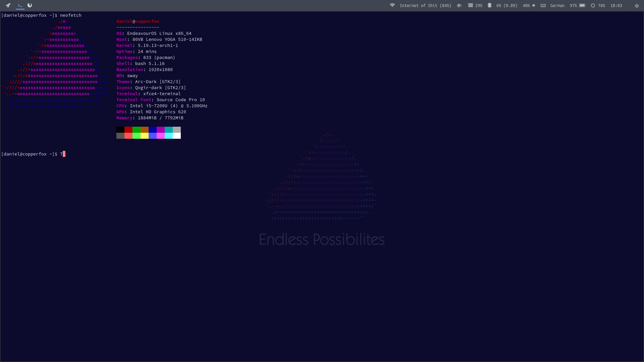
Task: Click the battery icon near 97%
Action: coord(582,5)
